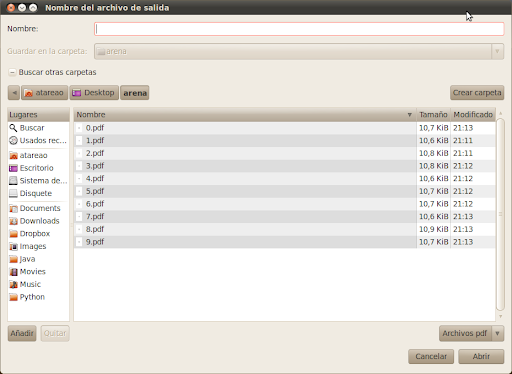Click the file icon next to 0.pdf

tap(79, 128)
